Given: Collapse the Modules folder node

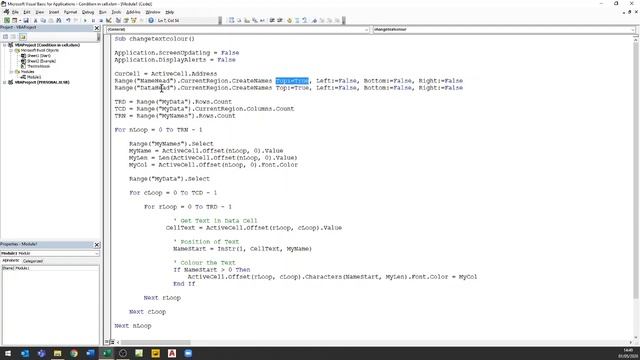Looking at the screenshot, I should coord(11,71).
